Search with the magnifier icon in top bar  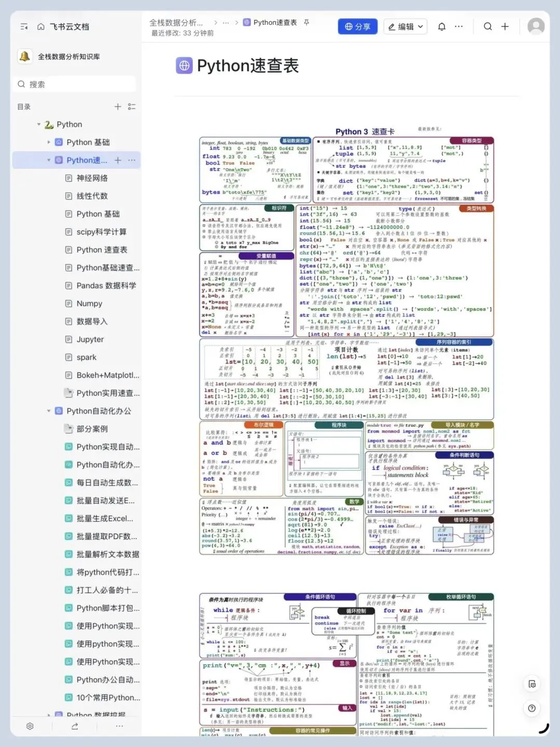[x=488, y=26]
